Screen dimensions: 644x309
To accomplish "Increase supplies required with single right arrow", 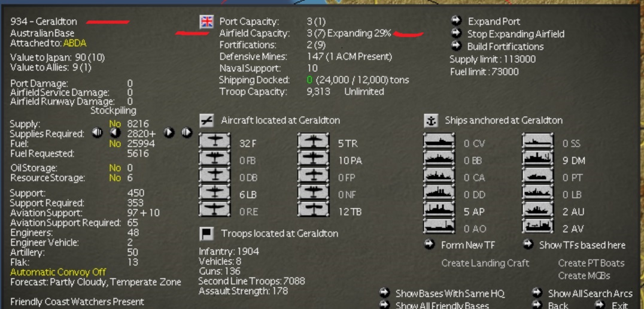I will pyautogui.click(x=169, y=133).
